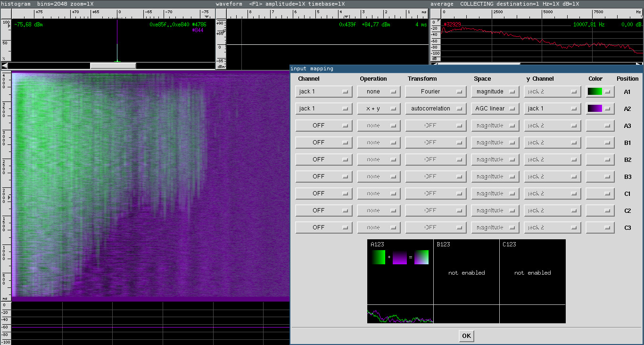This screenshot has width=644, height=345.
Task: Click the triangle marker on histogram ruler near -75
Action: [206, 17]
